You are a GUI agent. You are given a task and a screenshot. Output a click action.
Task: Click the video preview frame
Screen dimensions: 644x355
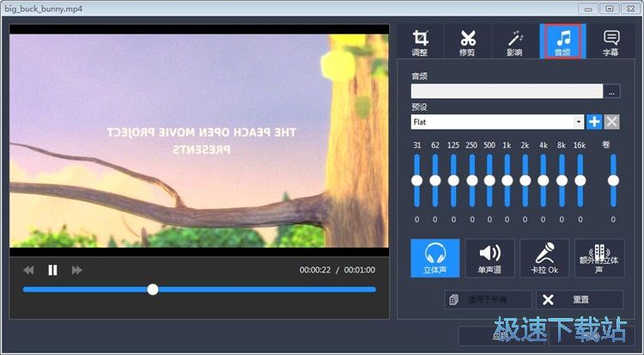199,141
